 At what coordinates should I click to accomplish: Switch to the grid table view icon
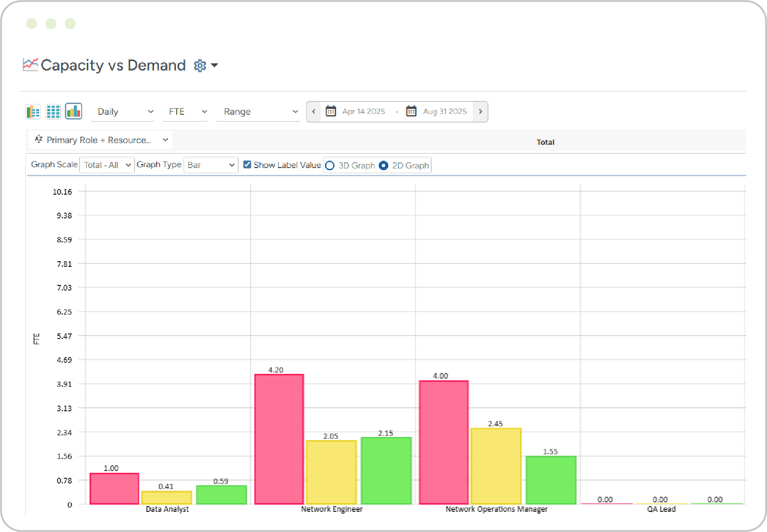(x=53, y=112)
